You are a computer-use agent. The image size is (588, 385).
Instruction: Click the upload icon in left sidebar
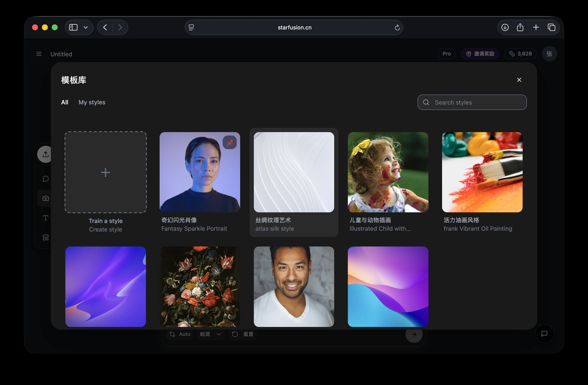click(46, 154)
